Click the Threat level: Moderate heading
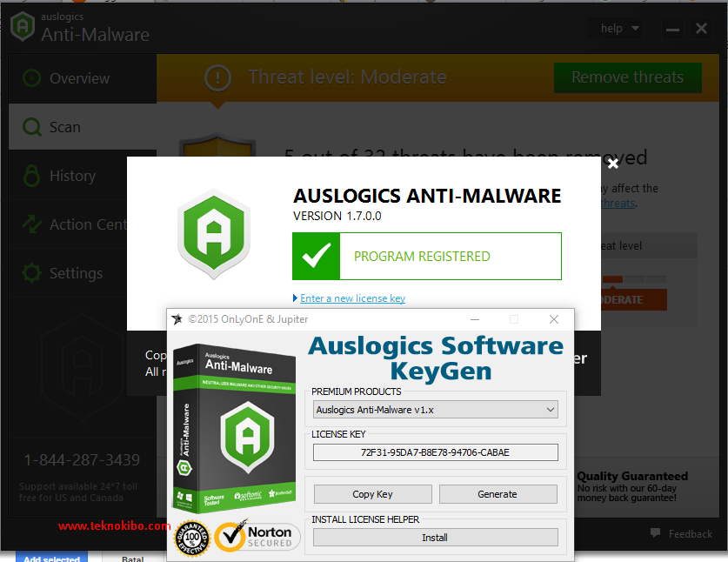 (x=347, y=77)
